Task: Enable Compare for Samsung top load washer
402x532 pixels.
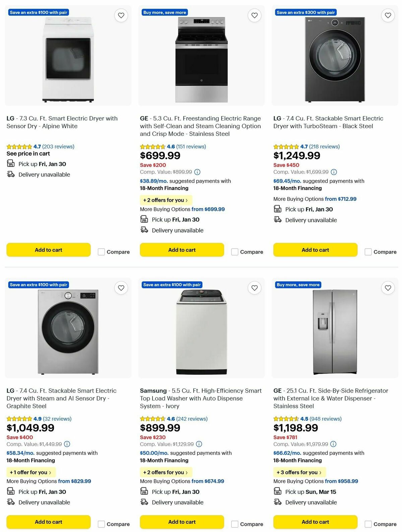Action: 234,524
